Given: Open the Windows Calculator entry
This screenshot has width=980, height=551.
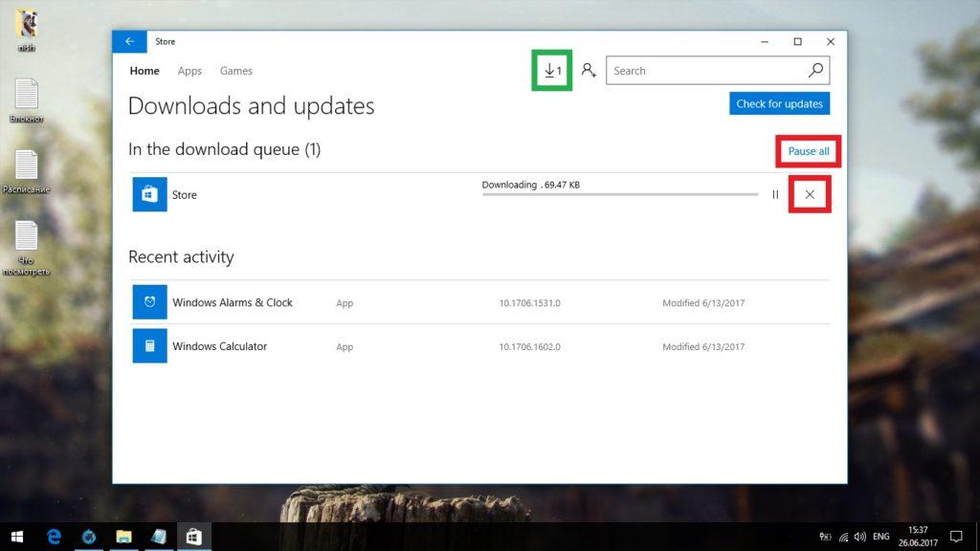Looking at the screenshot, I should tap(480, 346).
